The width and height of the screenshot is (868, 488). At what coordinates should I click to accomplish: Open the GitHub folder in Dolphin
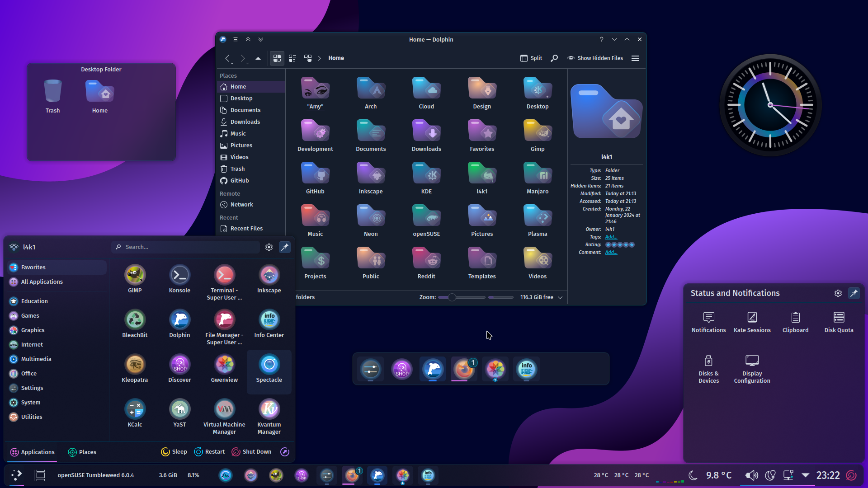tap(315, 178)
